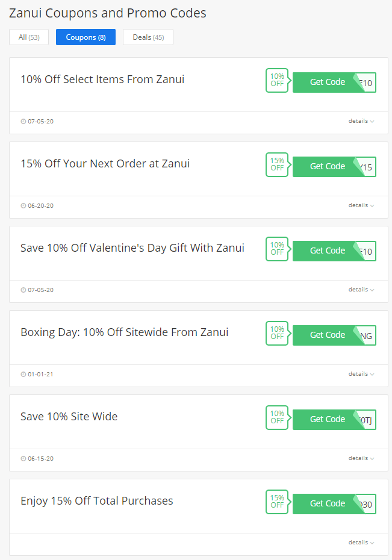The width and height of the screenshot is (392, 560).
Task: Expand details for Valentine's Day Gift coupon
Action: pyautogui.click(x=361, y=290)
